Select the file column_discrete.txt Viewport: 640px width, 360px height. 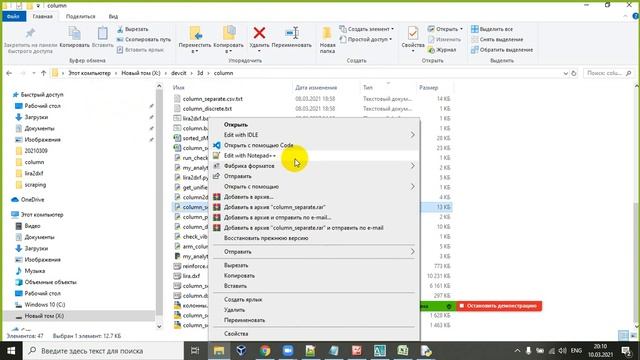207,109
